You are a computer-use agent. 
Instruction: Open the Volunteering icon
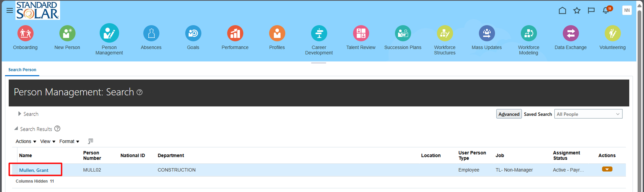point(613,33)
